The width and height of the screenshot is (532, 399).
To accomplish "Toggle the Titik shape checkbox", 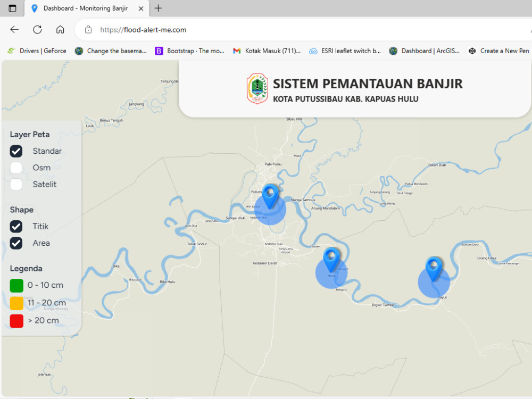I will 16,226.
